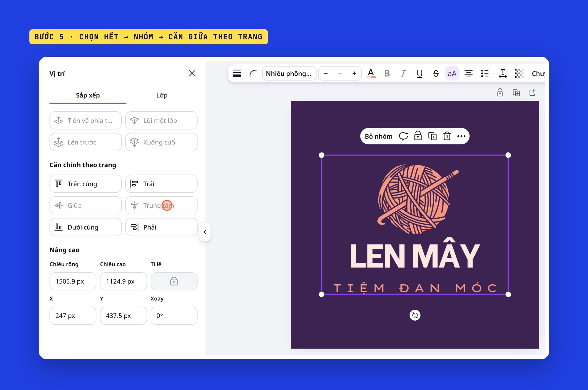
Task: Align to Dưới cùng of page
Action: 86,227
